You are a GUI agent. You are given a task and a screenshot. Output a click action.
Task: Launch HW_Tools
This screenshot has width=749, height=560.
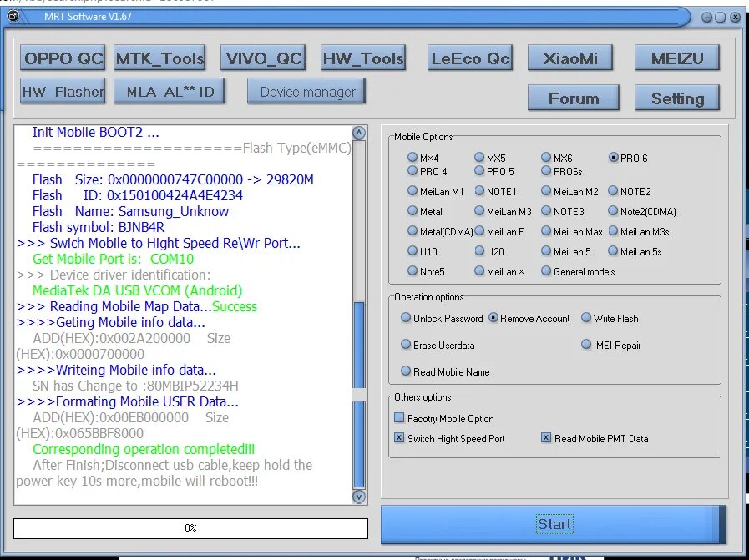click(x=363, y=58)
